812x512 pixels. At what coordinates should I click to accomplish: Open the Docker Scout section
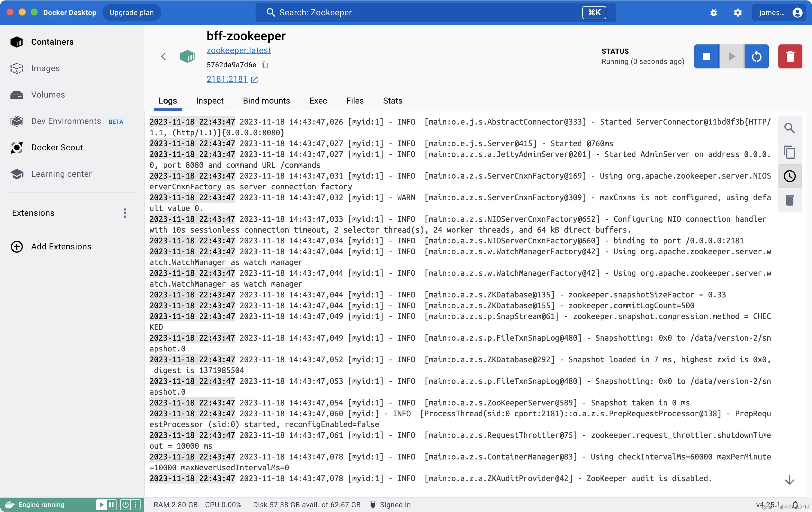point(57,147)
